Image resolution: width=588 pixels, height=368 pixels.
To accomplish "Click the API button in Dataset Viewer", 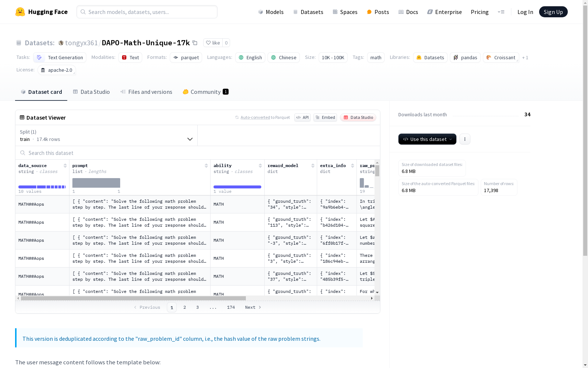I will (x=302, y=117).
